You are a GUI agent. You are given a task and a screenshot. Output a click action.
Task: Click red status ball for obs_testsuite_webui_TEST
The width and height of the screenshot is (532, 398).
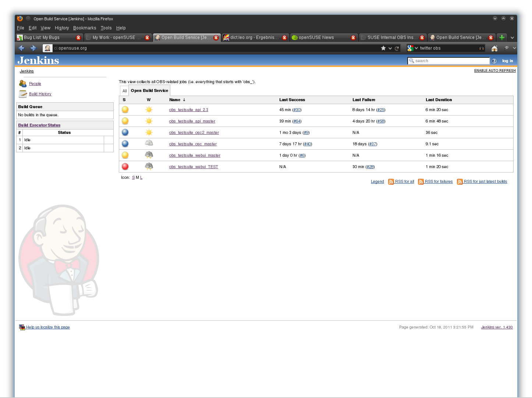pyautogui.click(x=125, y=167)
